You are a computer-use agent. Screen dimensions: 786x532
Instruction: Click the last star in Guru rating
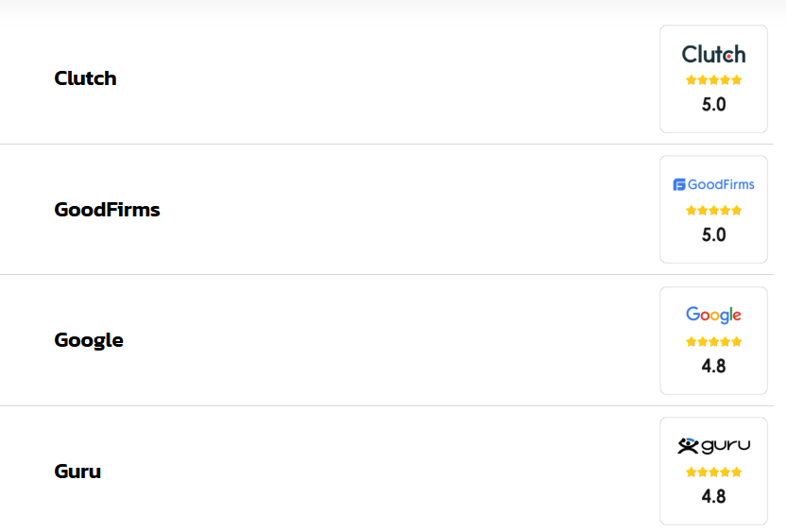[x=736, y=472]
